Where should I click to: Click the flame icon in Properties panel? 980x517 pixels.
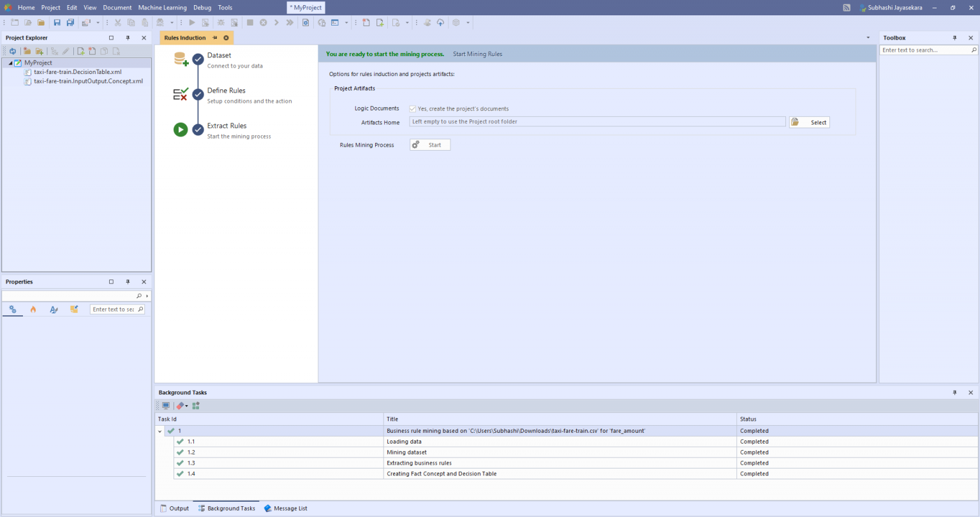(33, 310)
